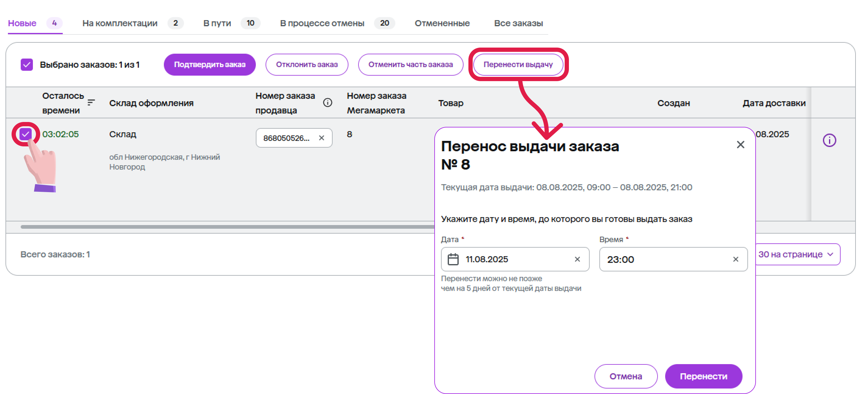Switch to На комплектации tab

coord(120,23)
